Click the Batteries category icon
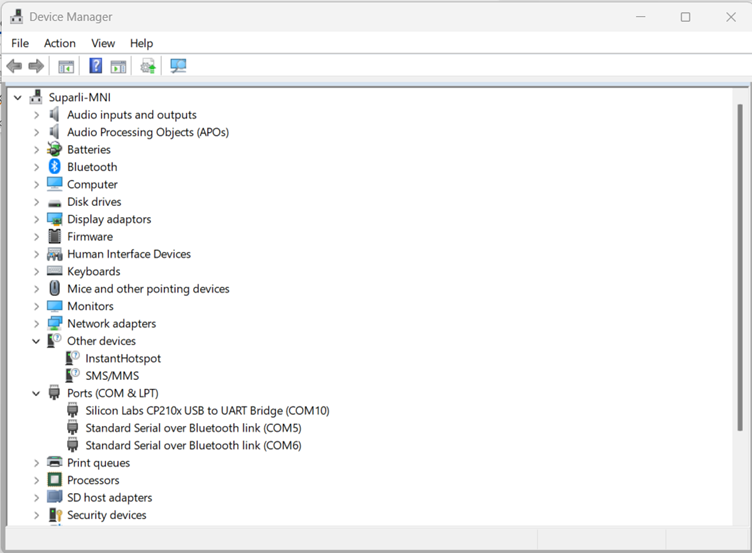Screen dimensions: 752x553 tap(55, 150)
